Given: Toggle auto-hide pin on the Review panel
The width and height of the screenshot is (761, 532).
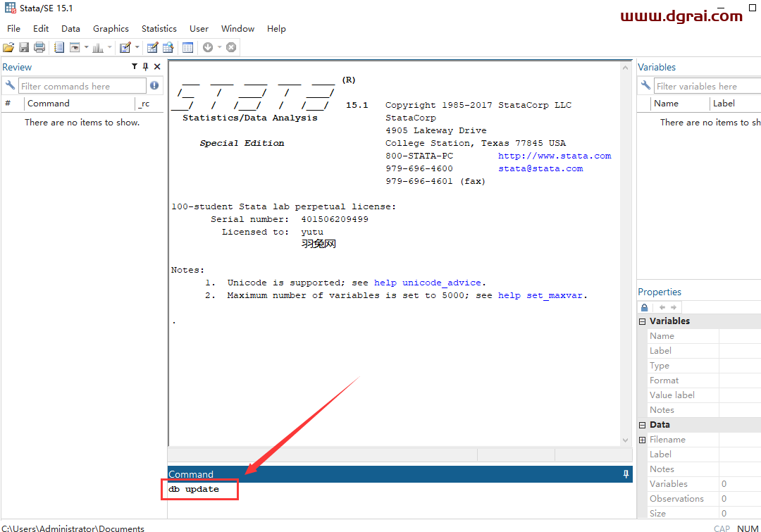Looking at the screenshot, I should (x=145, y=66).
